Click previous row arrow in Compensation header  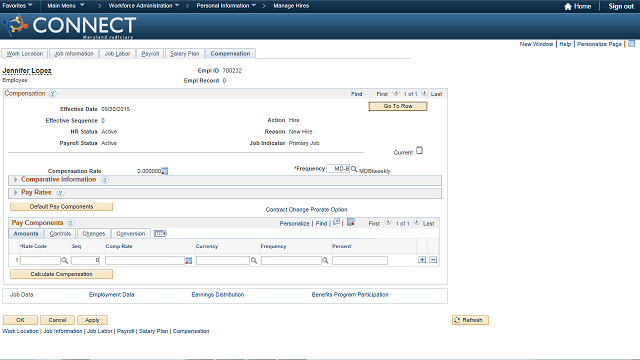pos(396,93)
